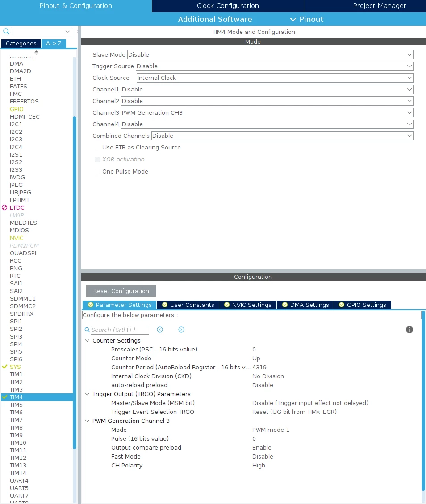Open the User Constants tab
Image resolution: width=426 pixels, height=504 pixels.
coord(188,305)
